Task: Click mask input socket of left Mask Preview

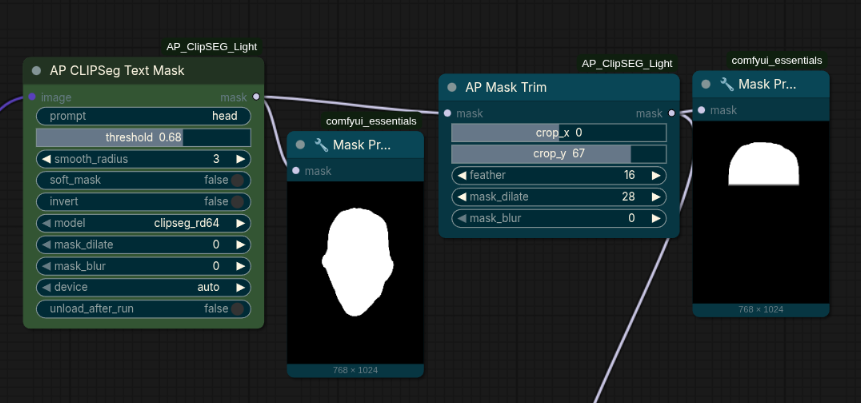Action: click(296, 171)
